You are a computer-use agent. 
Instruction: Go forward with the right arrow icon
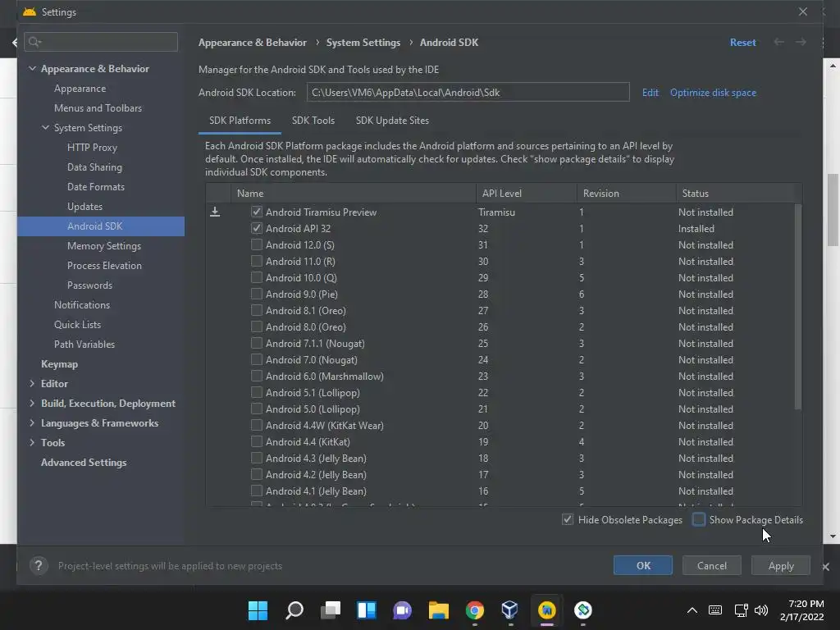pos(801,43)
